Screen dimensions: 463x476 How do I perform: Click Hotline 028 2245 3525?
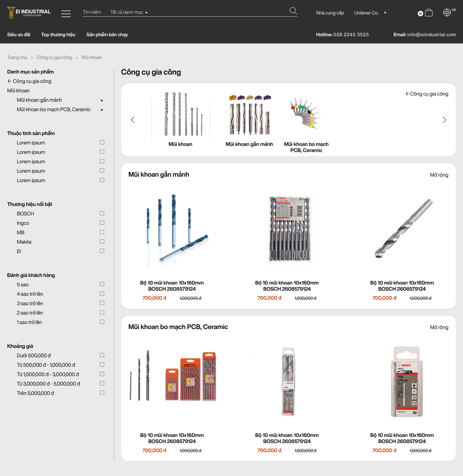point(342,35)
